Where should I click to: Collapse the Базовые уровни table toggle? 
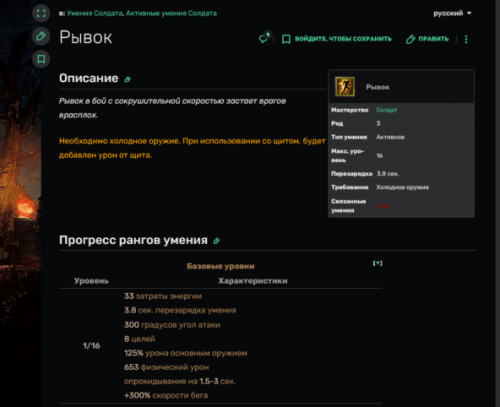pos(377,263)
